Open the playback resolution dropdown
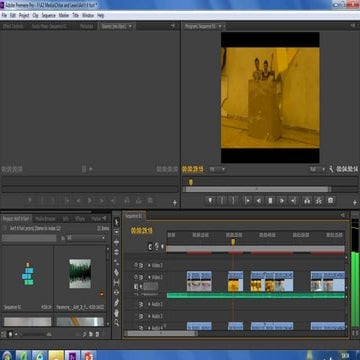360x360 pixels. pos(317,169)
